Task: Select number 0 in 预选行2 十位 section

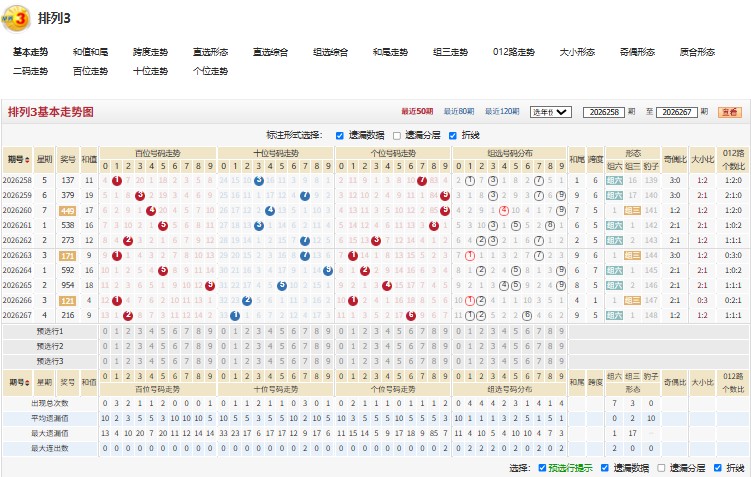Action: click(x=224, y=346)
